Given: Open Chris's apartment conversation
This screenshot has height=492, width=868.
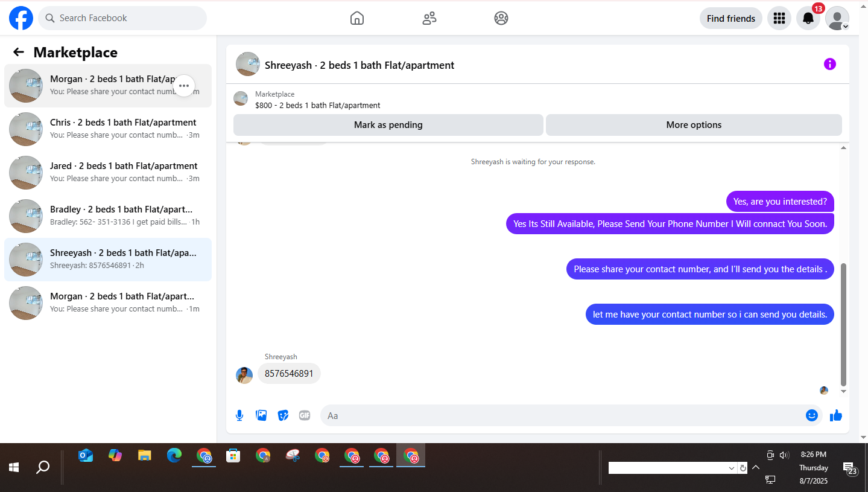Looking at the screenshot, I should point(108,129).
